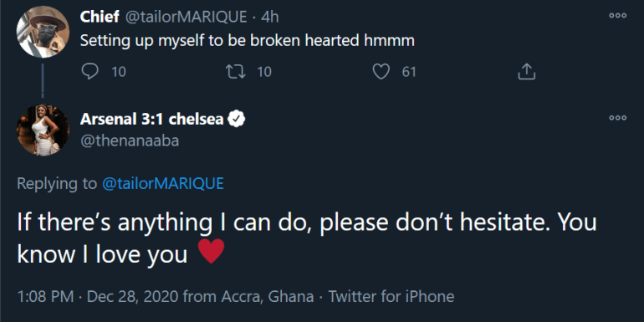
Task: Click the red heart emoji in the reply
Action: click(211, 252)
